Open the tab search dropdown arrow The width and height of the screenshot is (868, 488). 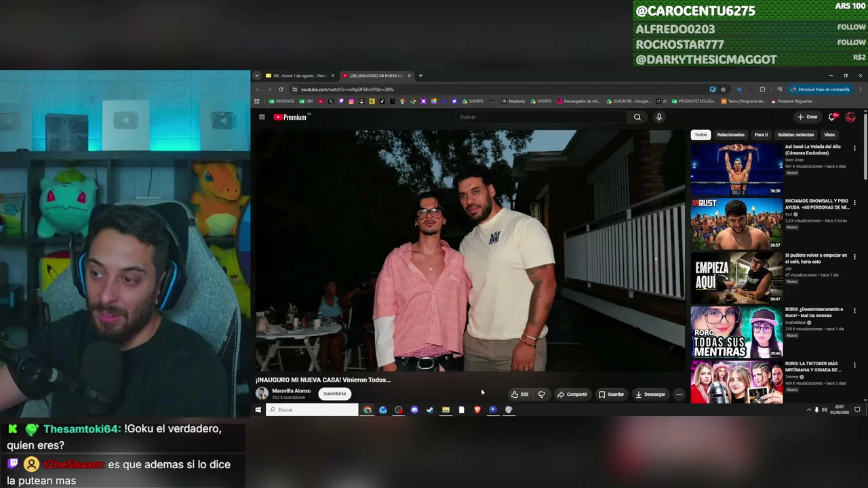point(256,76)
